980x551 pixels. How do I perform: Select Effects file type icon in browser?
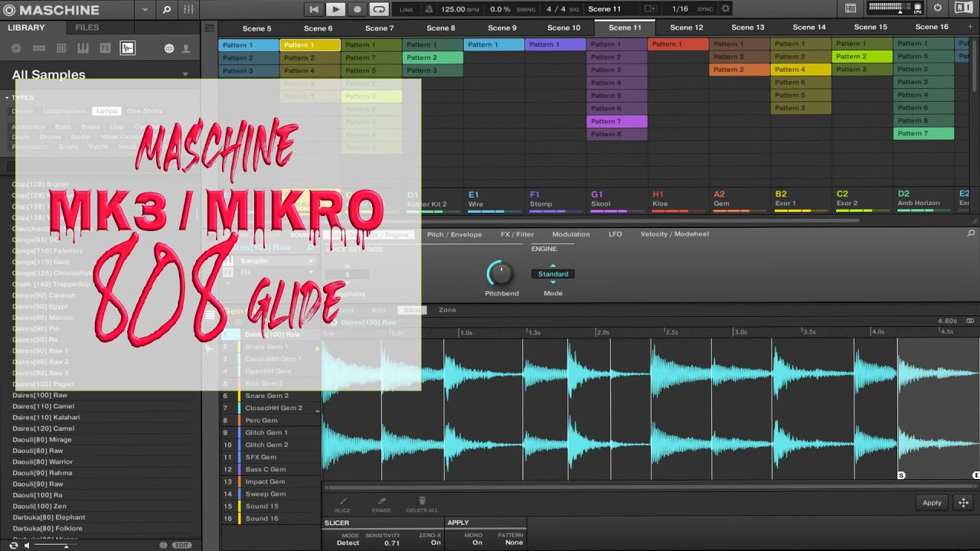106,48
